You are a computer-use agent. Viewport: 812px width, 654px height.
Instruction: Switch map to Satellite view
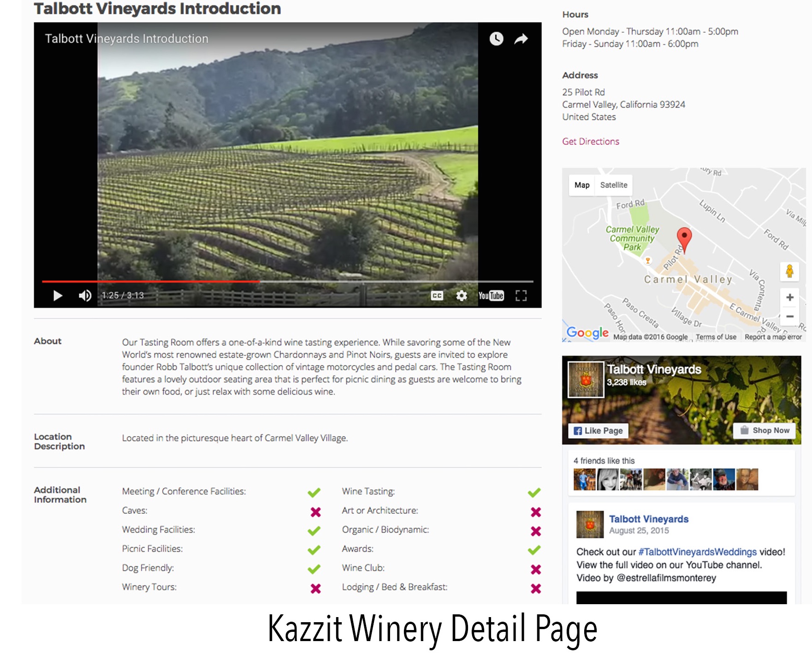[x=614, y=185]
